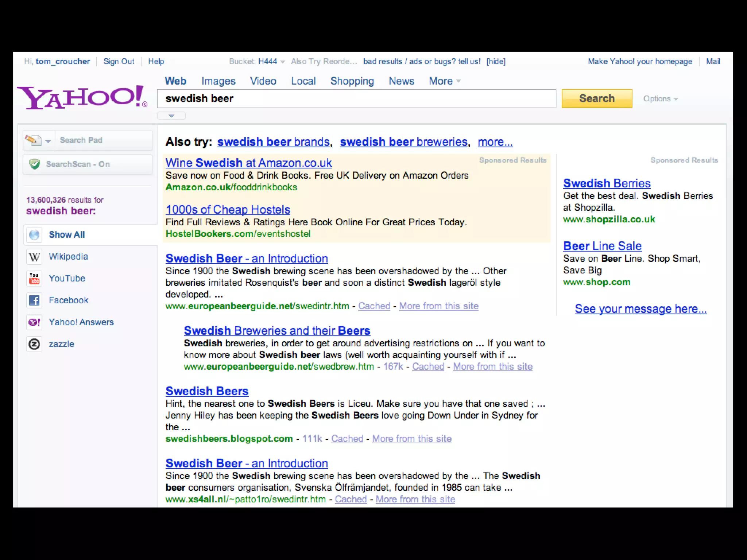Click the swedish beer search input field
The height and width of the screenshot is (560, 747).
(x=356, y=98)
